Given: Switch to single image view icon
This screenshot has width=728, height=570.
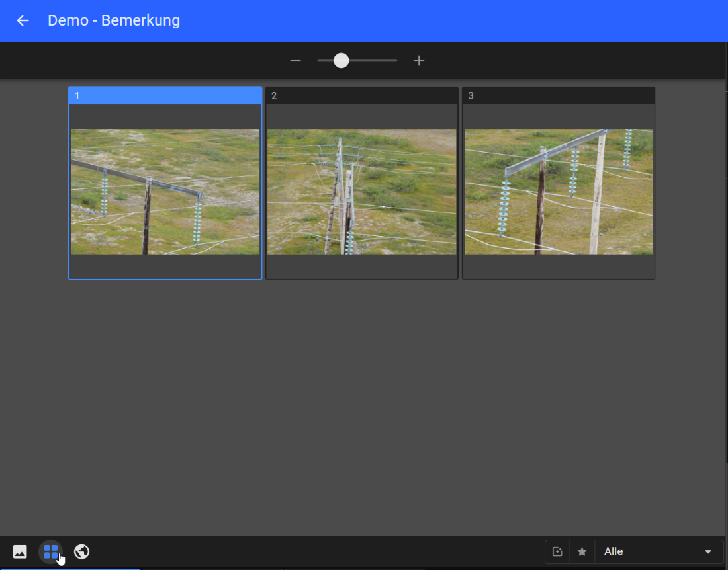Looking at the screenshot, I should pos(20,551).
